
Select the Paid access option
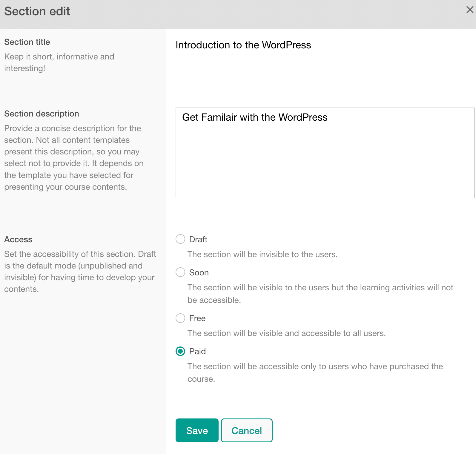tap(180, 352)
